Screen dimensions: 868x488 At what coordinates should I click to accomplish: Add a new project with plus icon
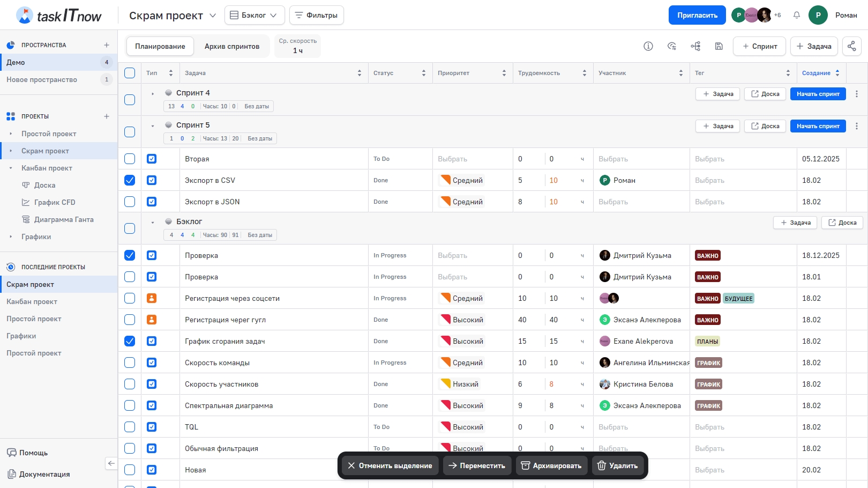pyautogui.click(x=107, y=116)
